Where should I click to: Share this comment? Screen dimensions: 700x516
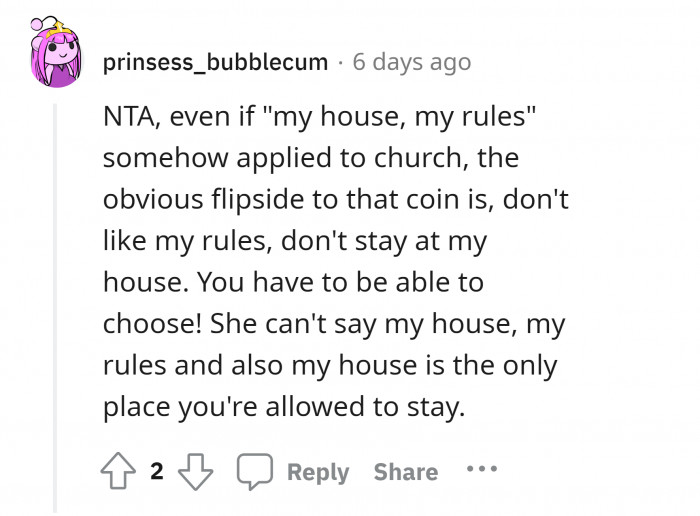click(405, 472)
